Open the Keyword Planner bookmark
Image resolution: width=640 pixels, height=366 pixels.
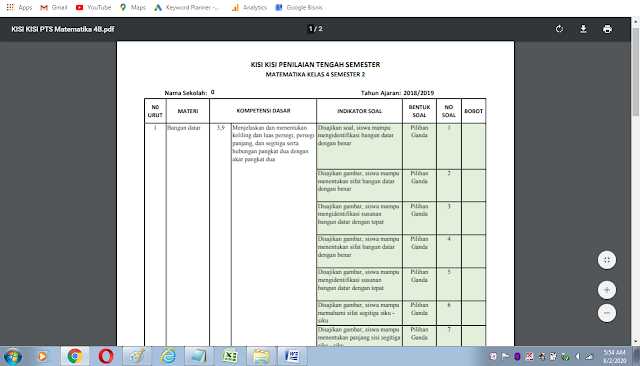tap(187, 7)
